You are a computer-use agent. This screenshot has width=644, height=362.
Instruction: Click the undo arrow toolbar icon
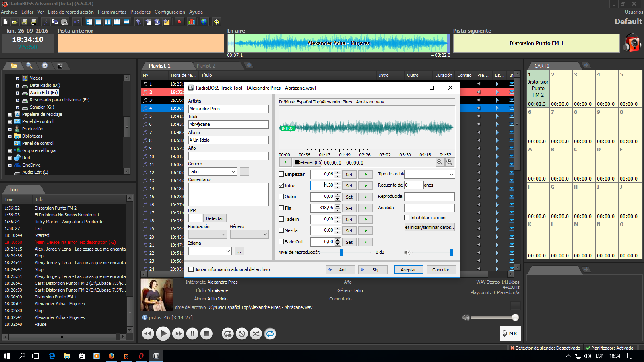coord(77,22)
